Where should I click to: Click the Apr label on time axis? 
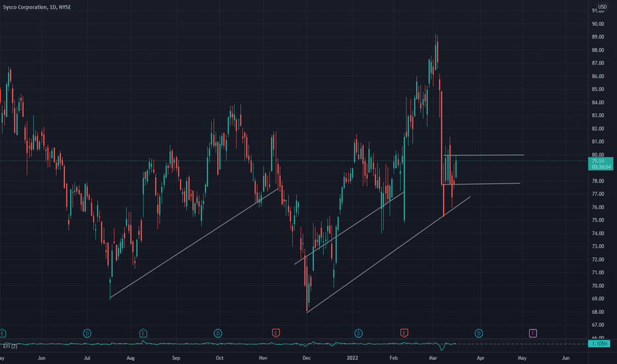481,358
